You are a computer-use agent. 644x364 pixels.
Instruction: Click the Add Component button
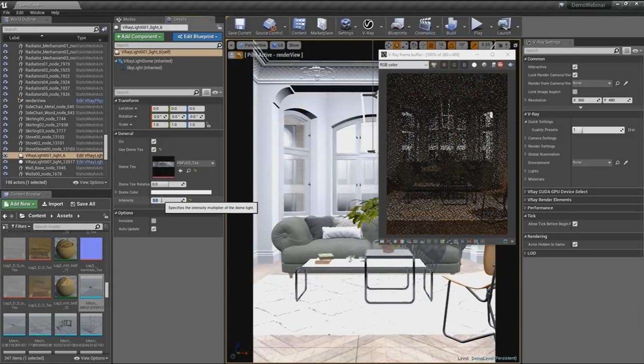[139, 37]
